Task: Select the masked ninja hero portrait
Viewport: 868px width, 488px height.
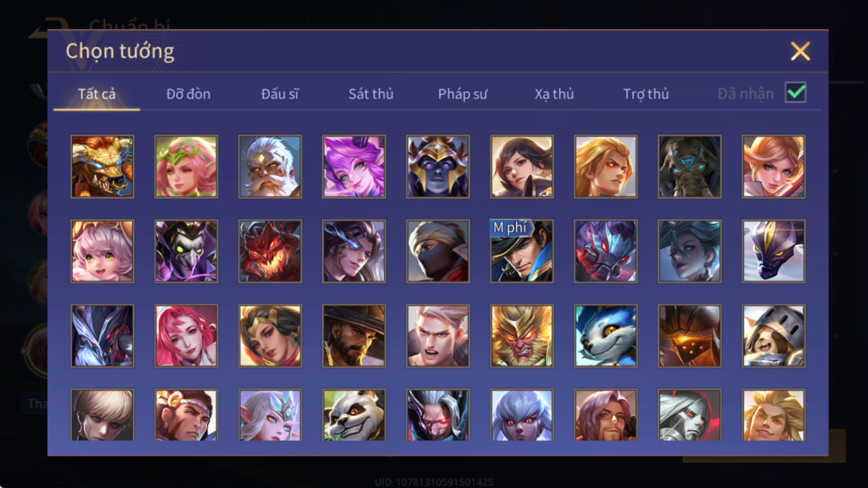Action: [438, 251]
